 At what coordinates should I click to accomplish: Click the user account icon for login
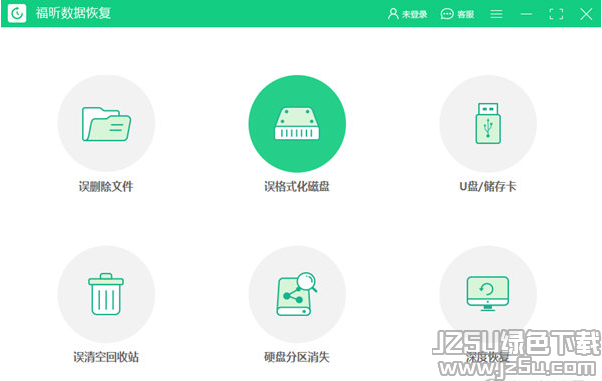393,14
